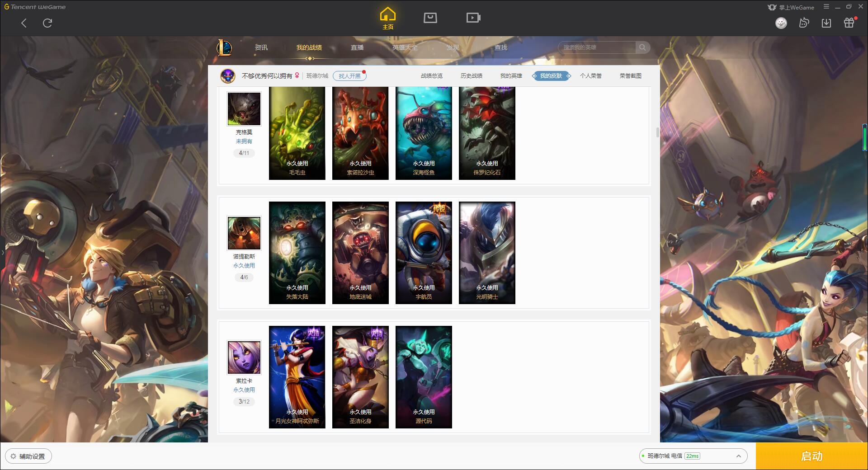868x470 pixels.
Task: Expand the 班德尔城 电信 server dropdown
Action: click(693, 456)
